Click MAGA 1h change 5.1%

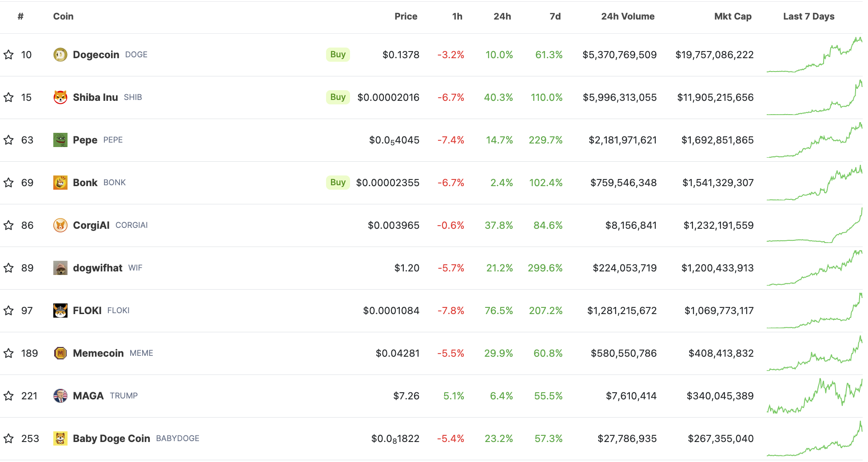(x=454, y=396)
